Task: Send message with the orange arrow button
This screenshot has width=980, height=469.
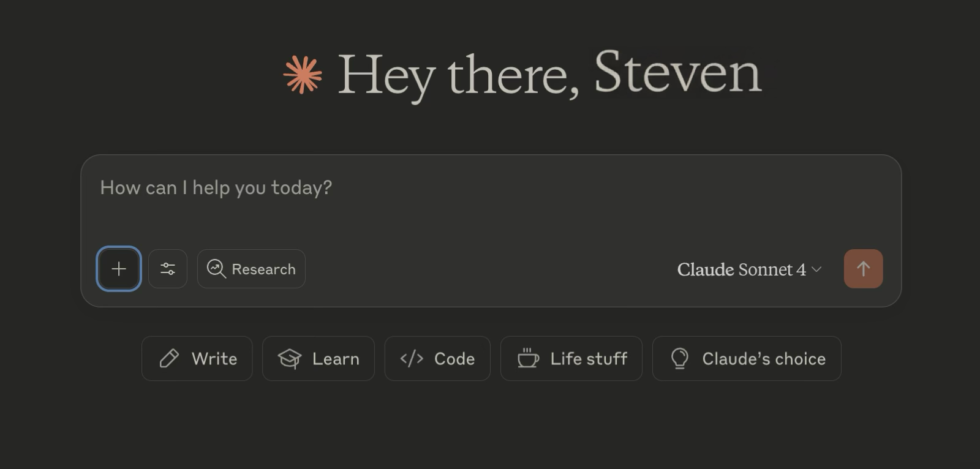Action: pyautogui.click(x=863, y=269)
